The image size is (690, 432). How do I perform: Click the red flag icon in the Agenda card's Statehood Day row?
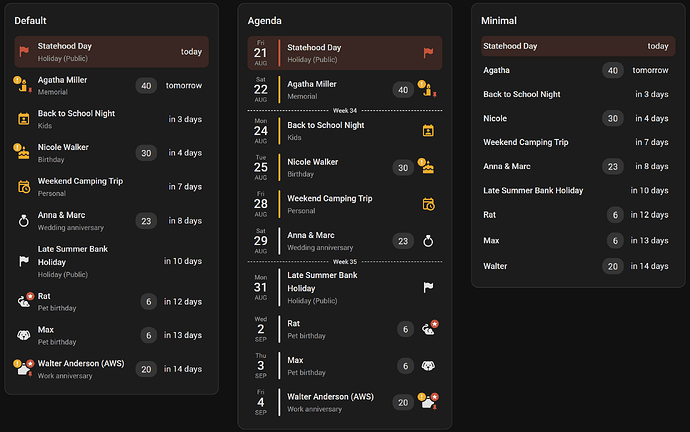tap(428, 53)
